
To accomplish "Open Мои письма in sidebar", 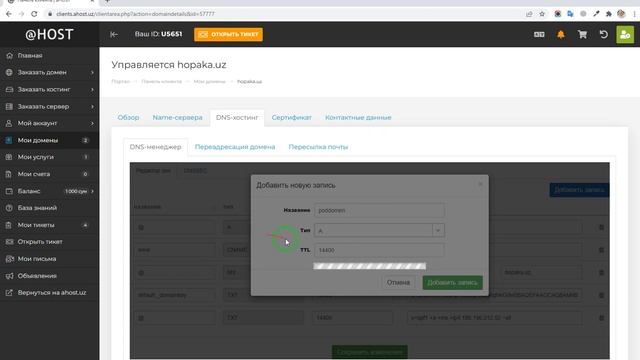I will click(x=49, y=259).
